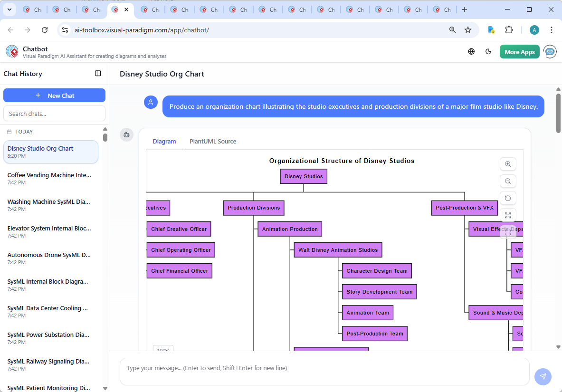
Task: Click the send message arrow button
Action: 543,376
